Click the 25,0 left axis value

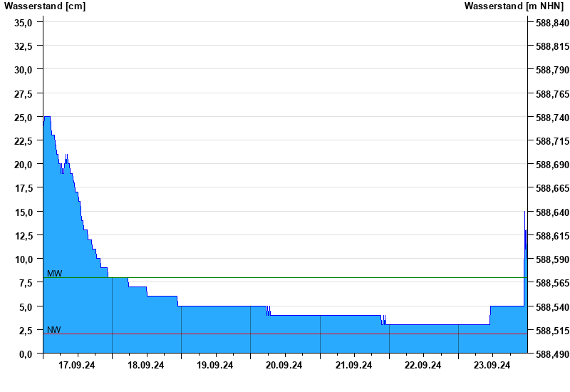[x=23, y=118]
